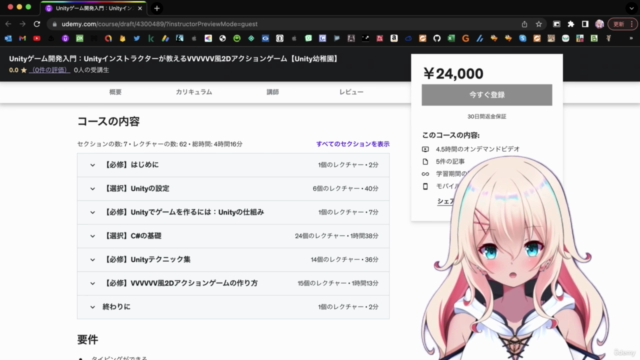Screen dimensions: 640x360
Task: Expand the 【選択】Unityの設定 section
Action: click(x=233, y=189)
